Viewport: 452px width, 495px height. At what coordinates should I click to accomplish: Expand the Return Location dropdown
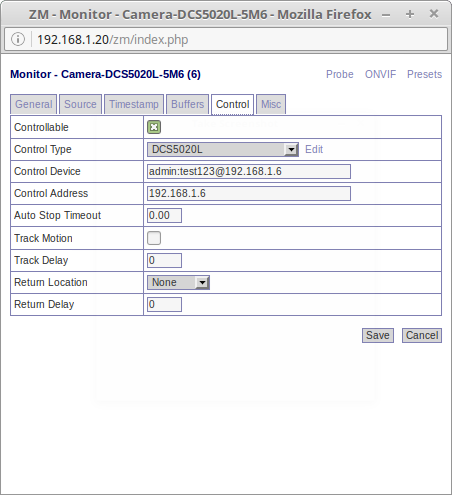point(178,282)
